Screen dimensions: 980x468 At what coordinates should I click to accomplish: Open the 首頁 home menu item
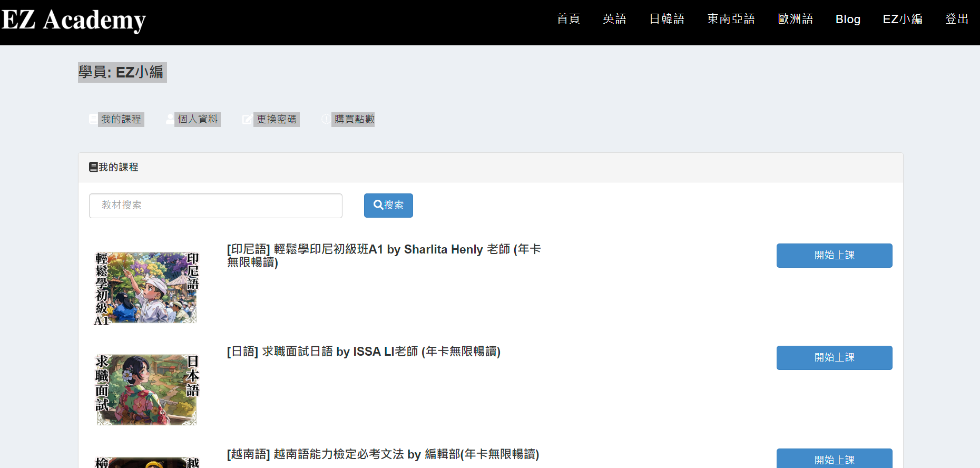point(569,19)
